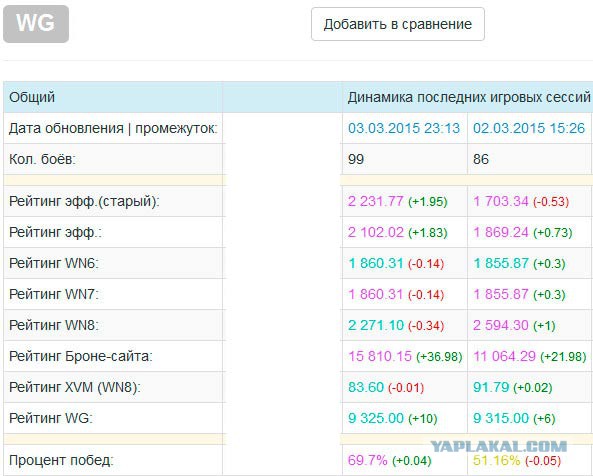Select old efficiency value 1 703.34

click(x=501, y=201)
